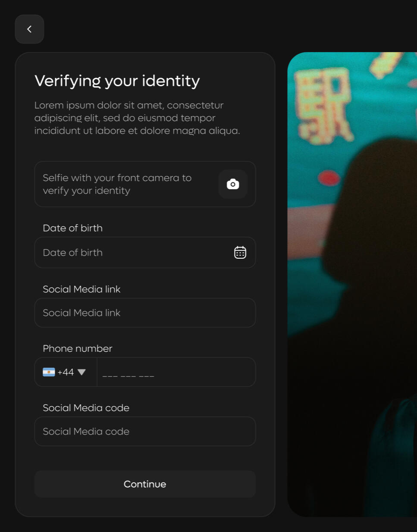417x532 pixels.
Task: Click the "Verifying your identity" heading
Action: 117,81
